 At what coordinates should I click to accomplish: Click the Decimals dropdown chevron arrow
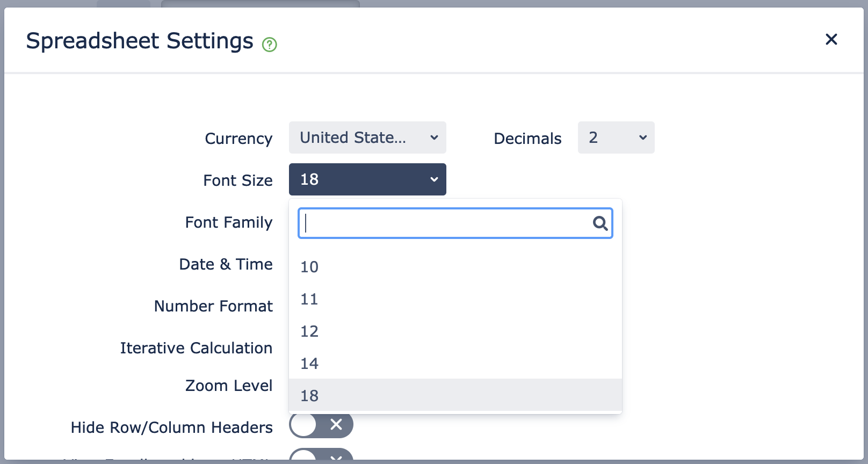tap(642, 137)
